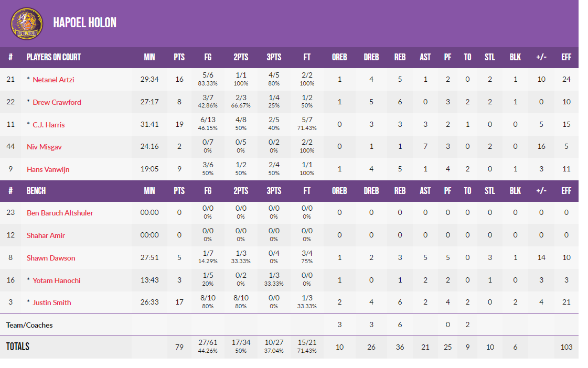Click MIN header in Players on Court table
588x368 pixels.
(149, 57)
